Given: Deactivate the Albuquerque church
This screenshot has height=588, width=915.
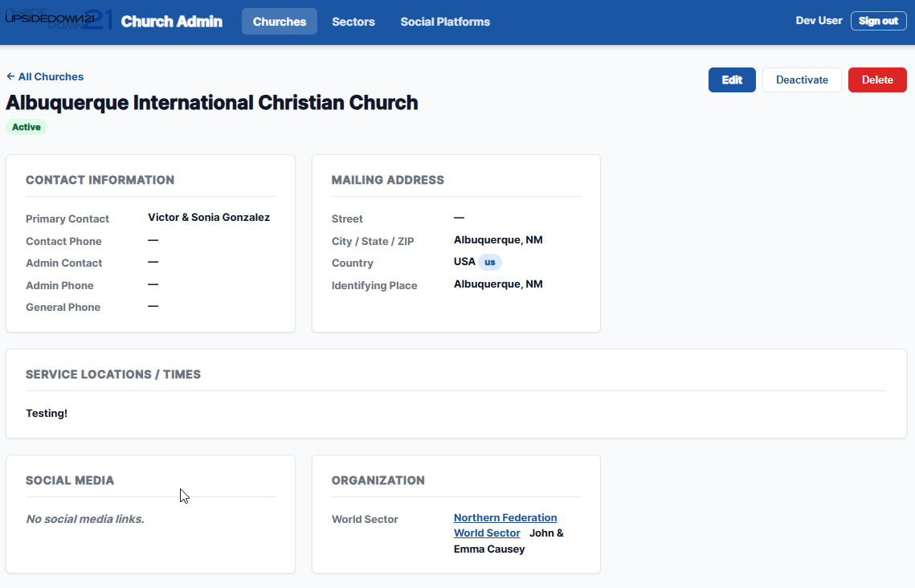Looking at the screenshot, I should point(802,80).
